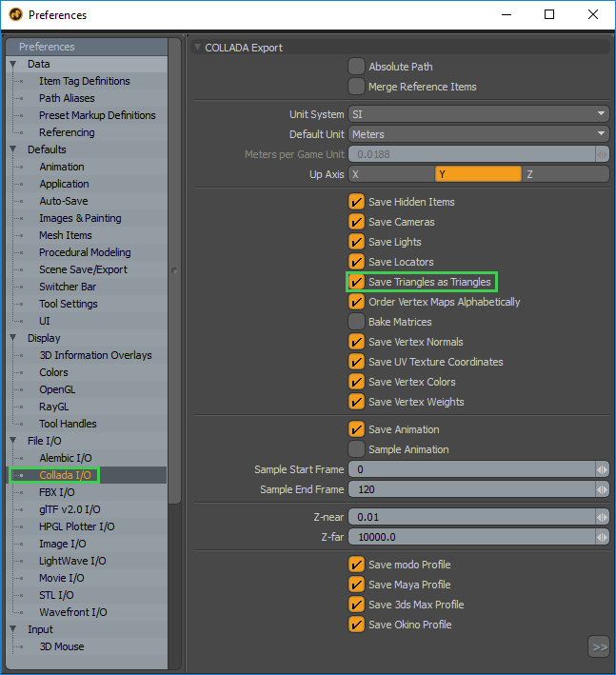Click the Modo app icon in title bar
This screenshot has height=675, width=616.
click(15, 15)
